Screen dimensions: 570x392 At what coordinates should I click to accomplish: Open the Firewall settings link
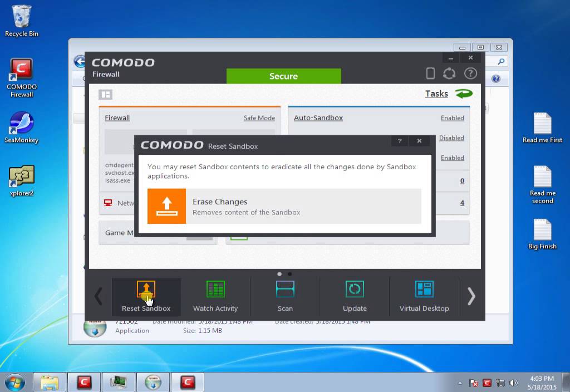point(117,118)
